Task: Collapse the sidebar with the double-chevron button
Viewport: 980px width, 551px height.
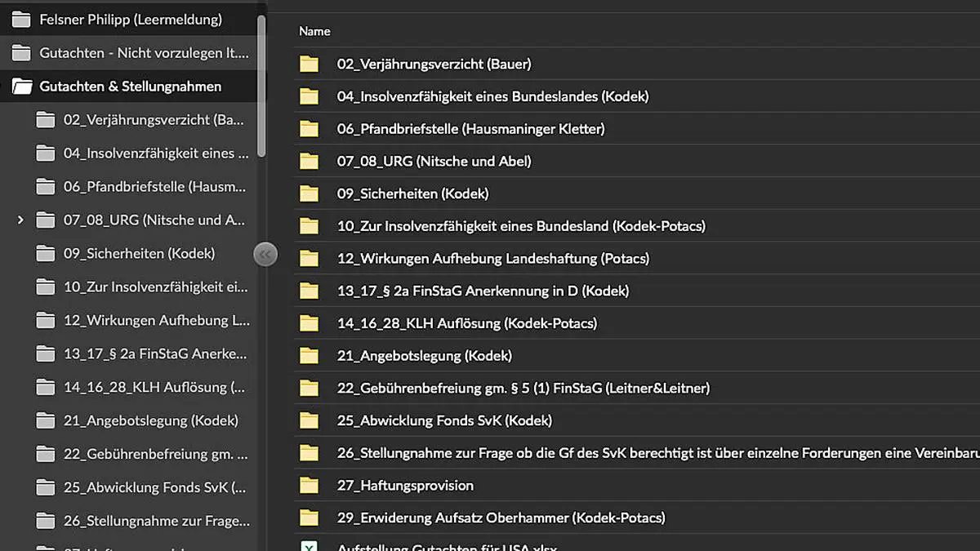Action: point(265,255)
